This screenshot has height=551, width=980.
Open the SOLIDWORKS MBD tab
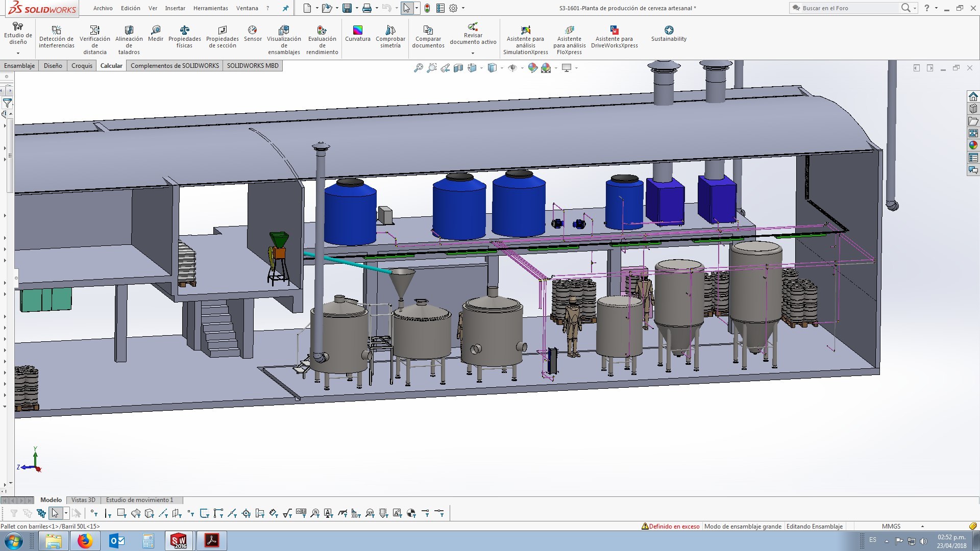click(x=253, y=66)
